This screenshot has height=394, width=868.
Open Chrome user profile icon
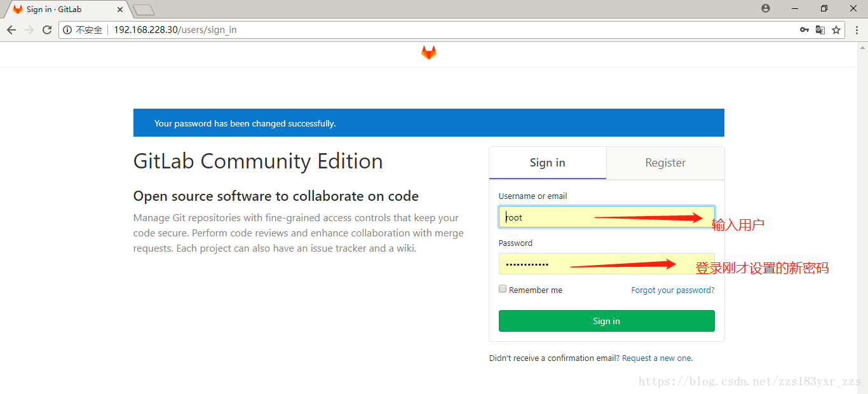tap(766, 8)
